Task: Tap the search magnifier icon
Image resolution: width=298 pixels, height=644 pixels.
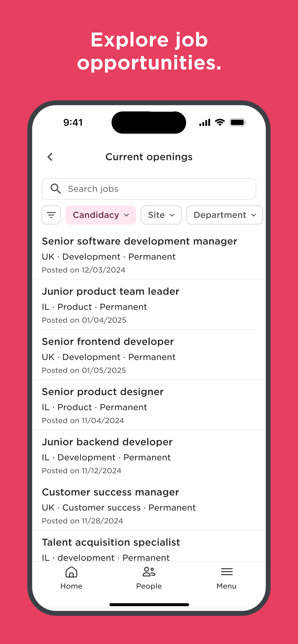Action: click(56, 189)
